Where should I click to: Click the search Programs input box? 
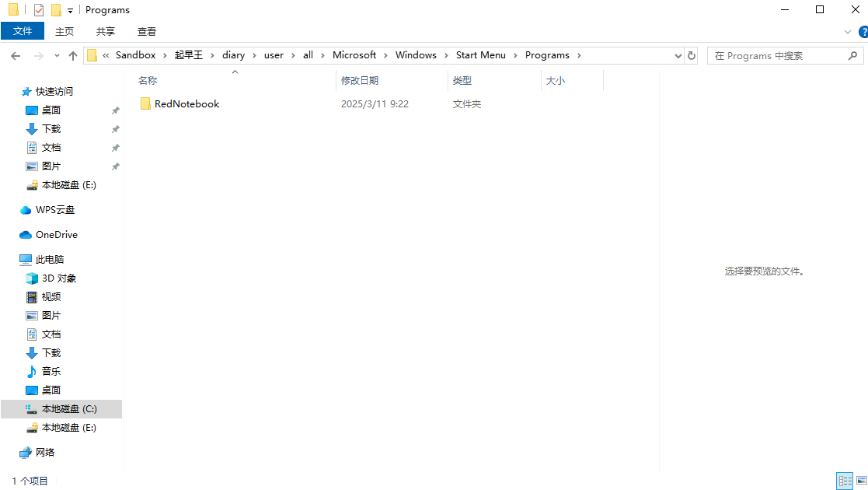pos(777,55)
